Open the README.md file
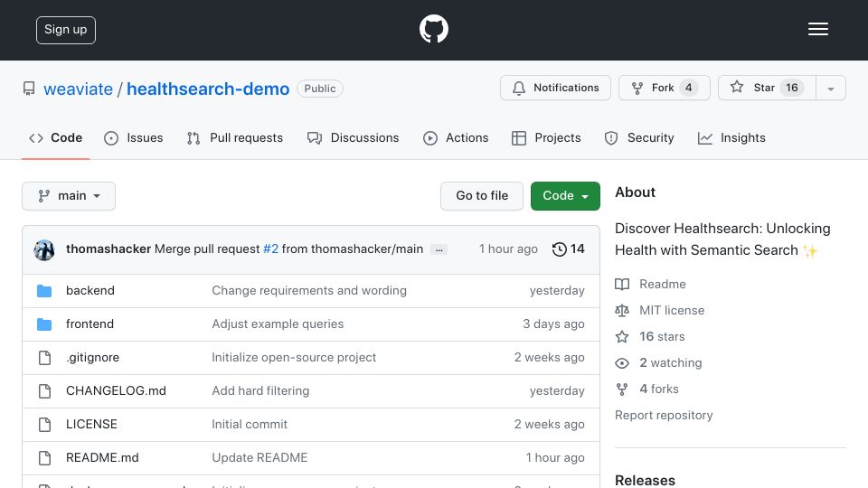 point(102,457)
